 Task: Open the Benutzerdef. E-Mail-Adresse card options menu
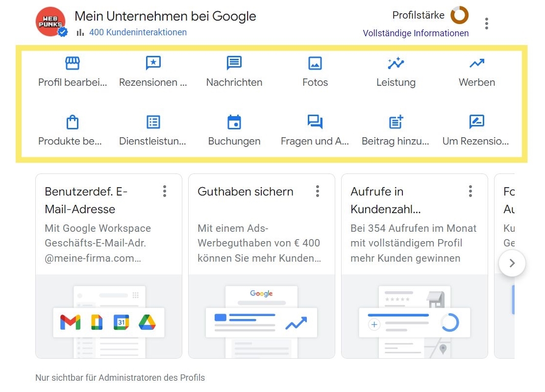(165, 191)
